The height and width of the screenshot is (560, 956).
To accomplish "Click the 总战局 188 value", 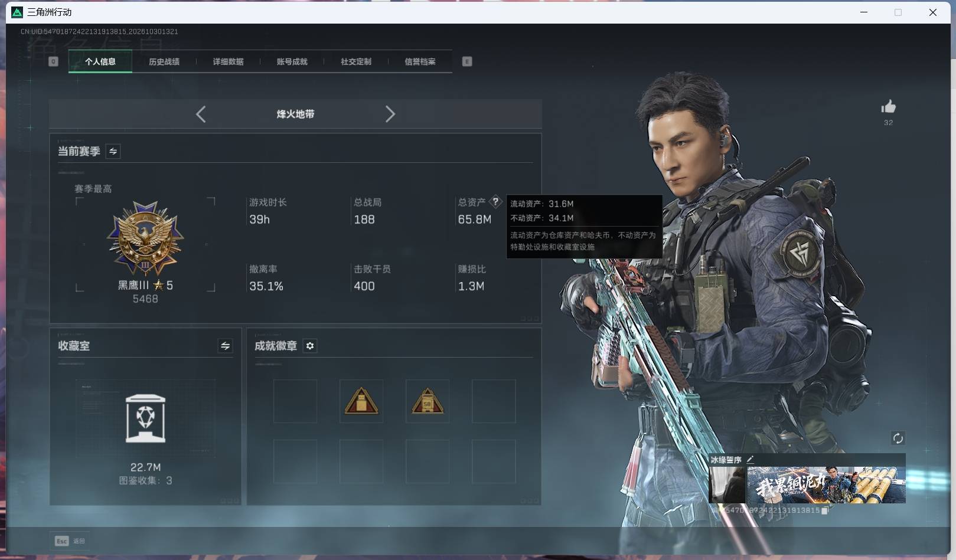I will tap(364, 220).
